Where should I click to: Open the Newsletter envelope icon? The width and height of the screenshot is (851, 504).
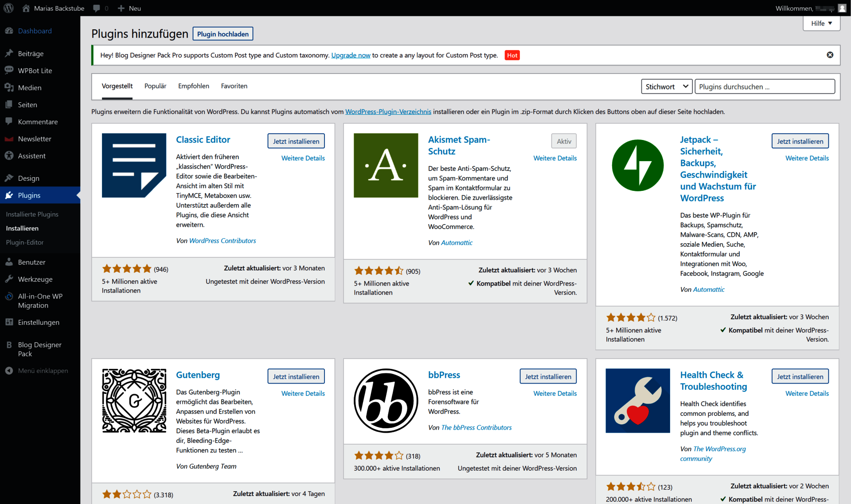9,139
